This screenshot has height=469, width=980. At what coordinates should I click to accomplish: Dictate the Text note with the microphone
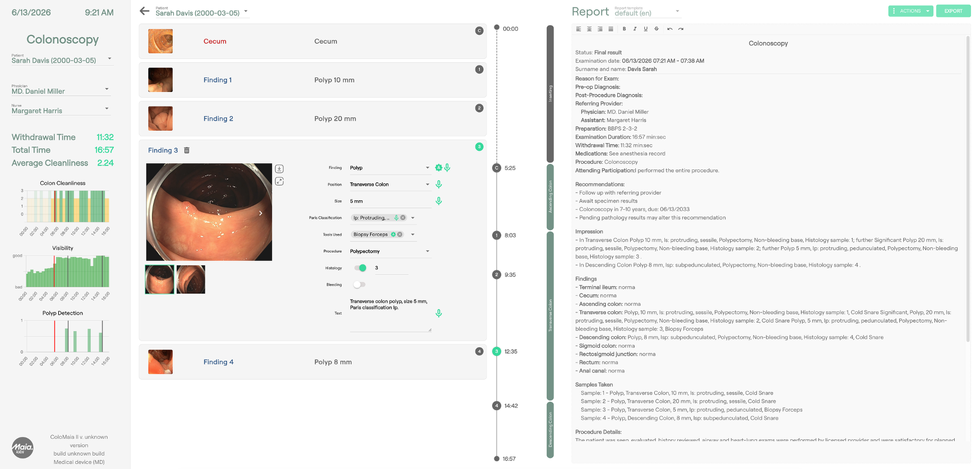(439, 313)
